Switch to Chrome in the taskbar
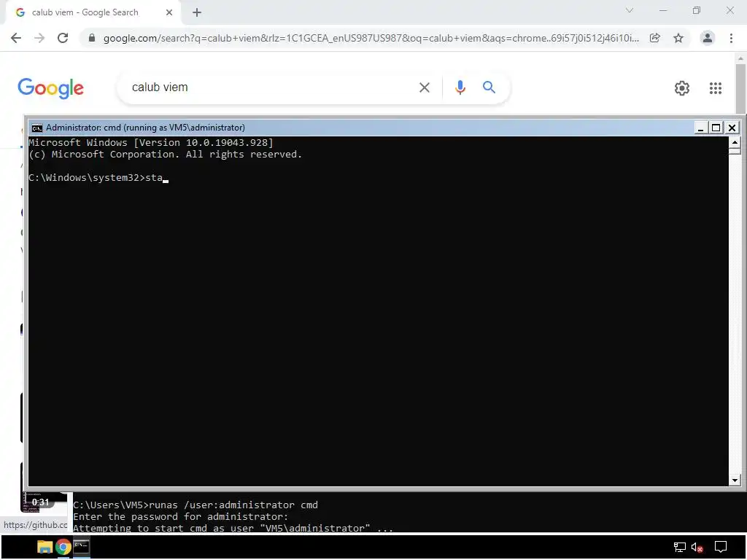This screenshot has width=747, height=560. (63, 547)
